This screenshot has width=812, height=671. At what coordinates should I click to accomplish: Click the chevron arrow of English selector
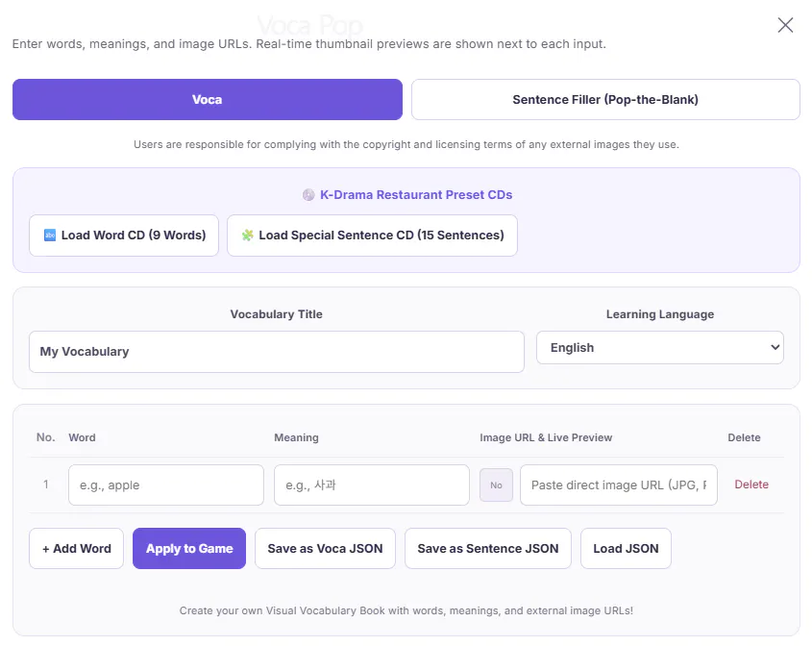click(775, 347)
